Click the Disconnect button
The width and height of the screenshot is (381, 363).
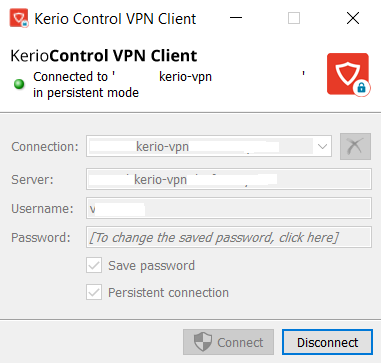pos(327,342)
